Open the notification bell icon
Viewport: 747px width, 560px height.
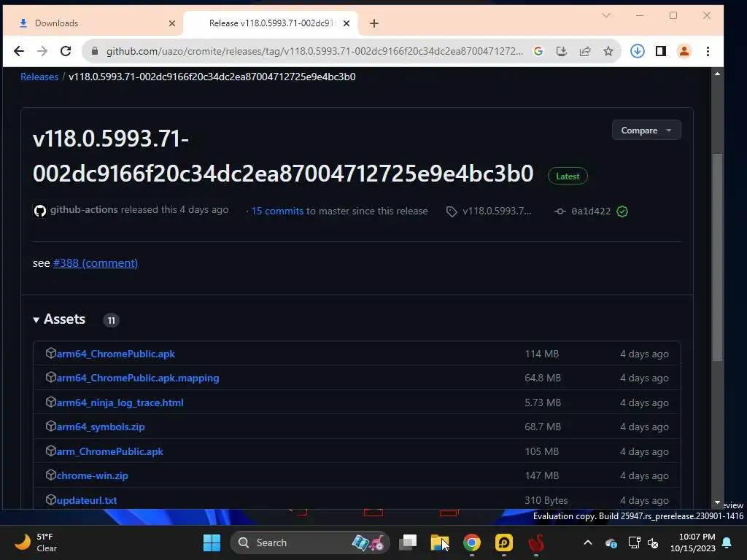click(727, 542)
